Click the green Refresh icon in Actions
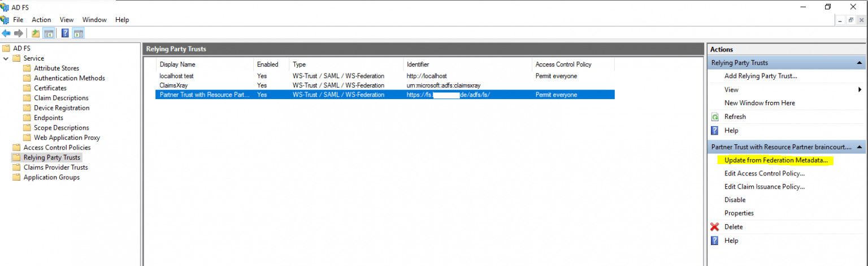This screenshot has width=868, height=266. pos(714,117)
